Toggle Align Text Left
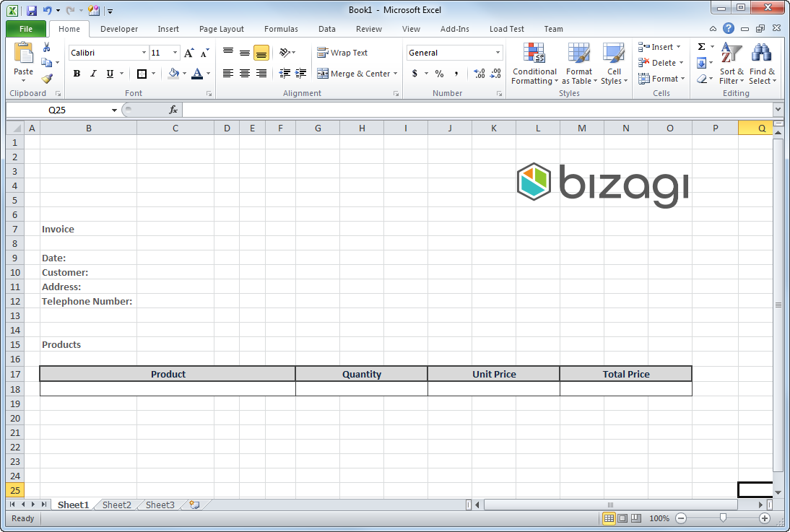The image size is (790, 532). point(228,74)
